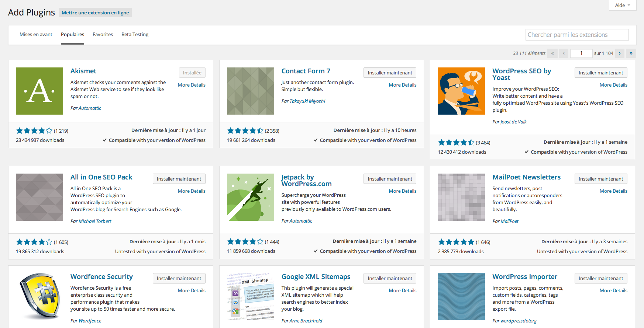
Task: Open the Contact Form 7 thumbnail
Action: 251,91
